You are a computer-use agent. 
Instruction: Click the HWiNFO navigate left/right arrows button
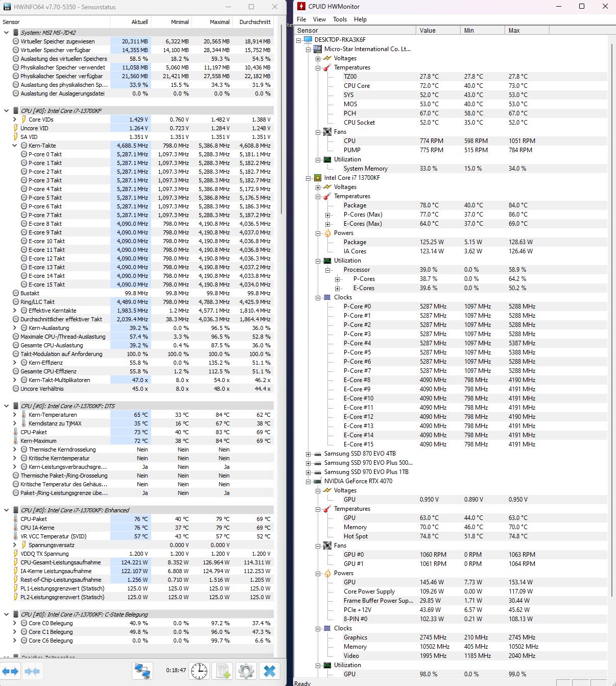11,671
